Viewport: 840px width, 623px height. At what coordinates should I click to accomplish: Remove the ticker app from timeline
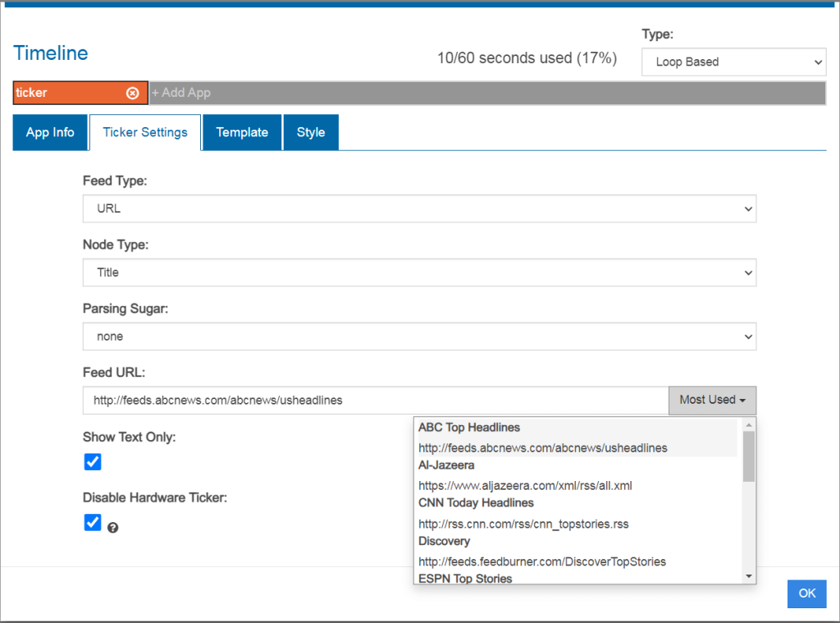[x=132, y=94]
